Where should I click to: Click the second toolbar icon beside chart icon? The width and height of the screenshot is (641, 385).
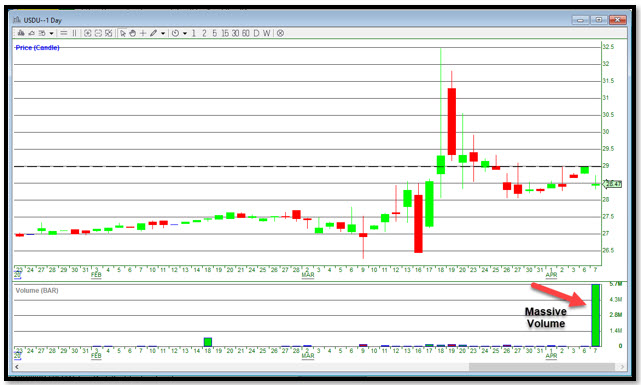[31, 34]
